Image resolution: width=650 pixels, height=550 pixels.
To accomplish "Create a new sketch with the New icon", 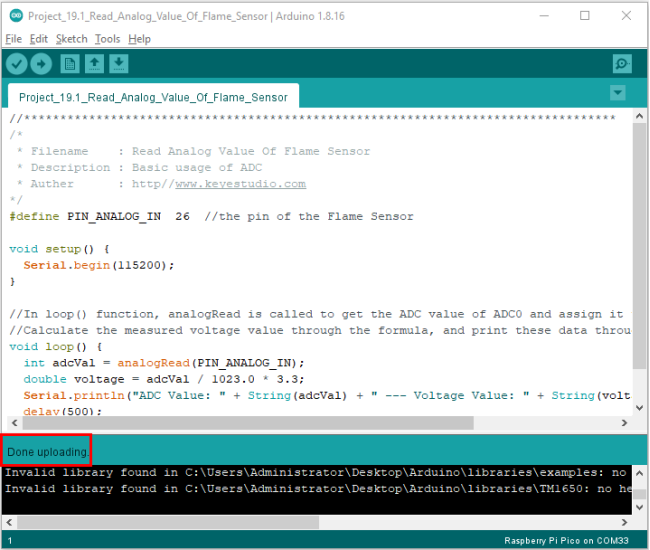I will pyautogui.click(x=70, y=64).
